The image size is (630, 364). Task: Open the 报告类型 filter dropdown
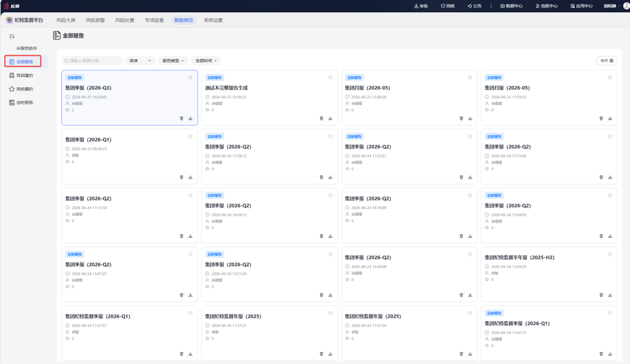173,61
